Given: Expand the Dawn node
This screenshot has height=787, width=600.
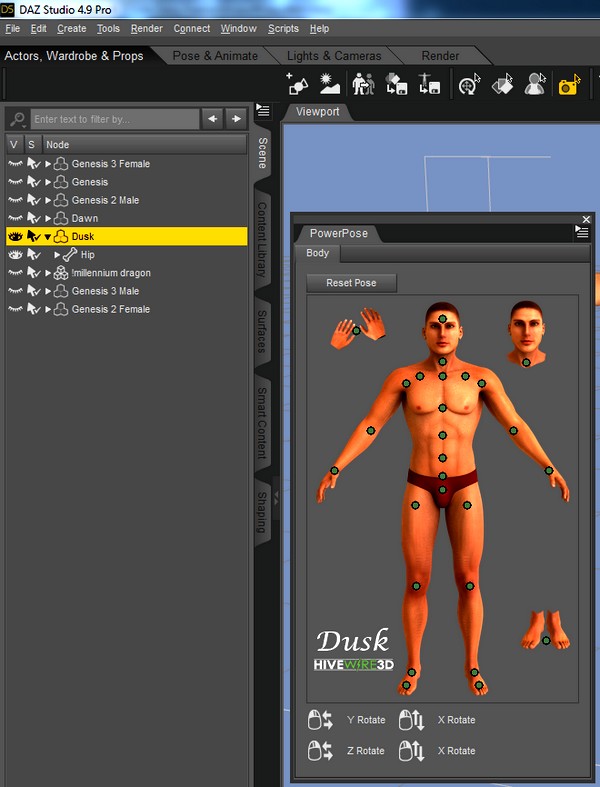Looking at the screenshot, I should [x=48, y=218].
